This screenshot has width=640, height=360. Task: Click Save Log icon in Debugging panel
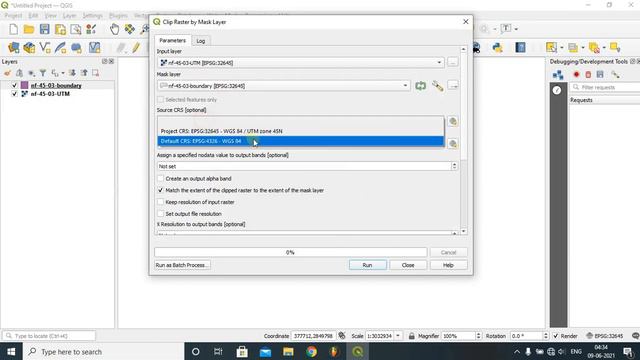click(x=600, y=75)
